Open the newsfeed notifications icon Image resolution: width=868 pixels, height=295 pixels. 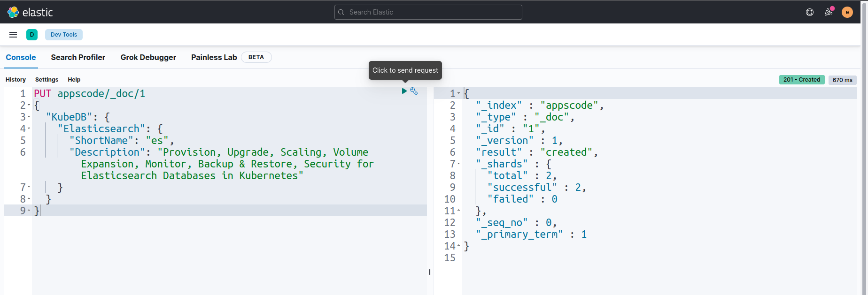tap(829, 12)
